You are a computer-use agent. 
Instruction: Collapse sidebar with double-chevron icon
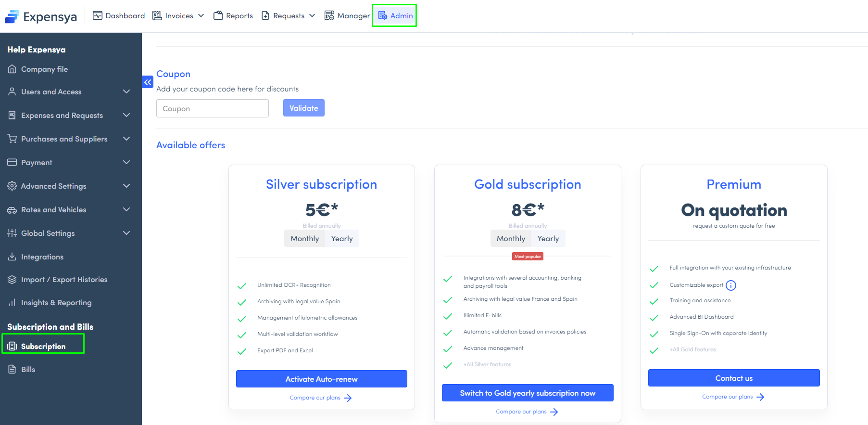pyautogui.click(x=148, y=82)
